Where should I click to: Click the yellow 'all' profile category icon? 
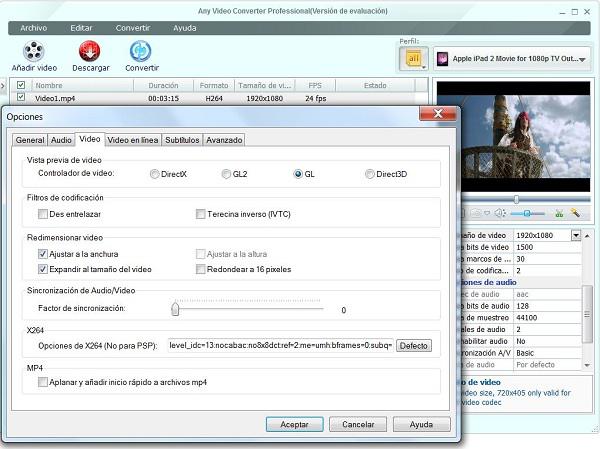(412, 59)
